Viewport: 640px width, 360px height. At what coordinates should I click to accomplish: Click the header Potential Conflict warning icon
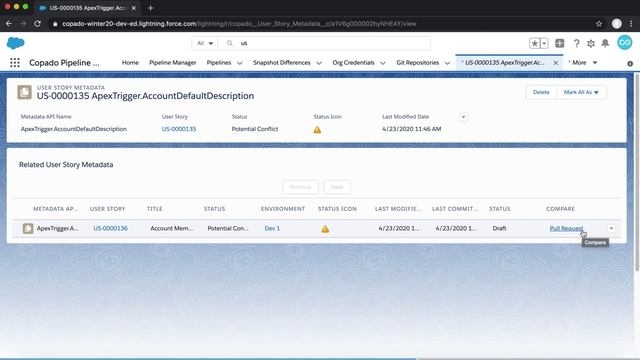pos(317,130)
